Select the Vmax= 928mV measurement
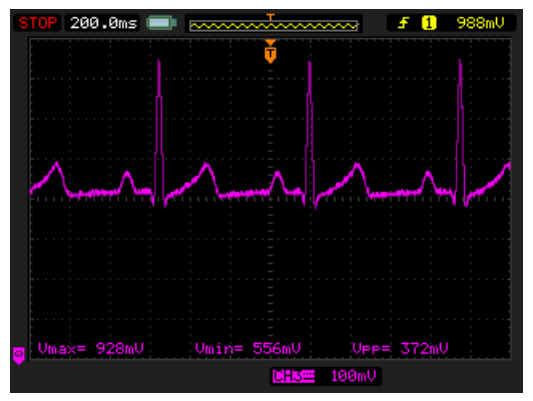533x401 pixels. point(91,348)
